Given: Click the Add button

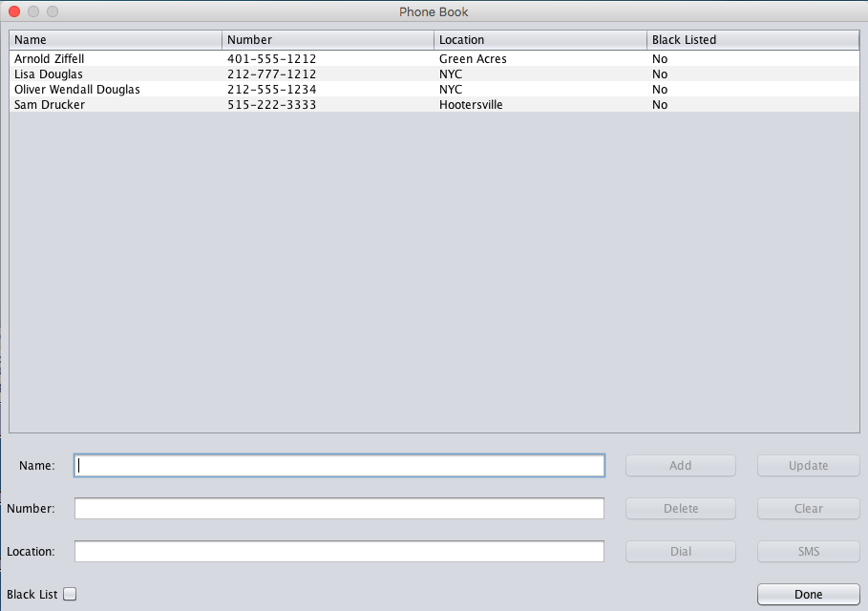Looking at the screenshot, I should (x=680, y=466).
